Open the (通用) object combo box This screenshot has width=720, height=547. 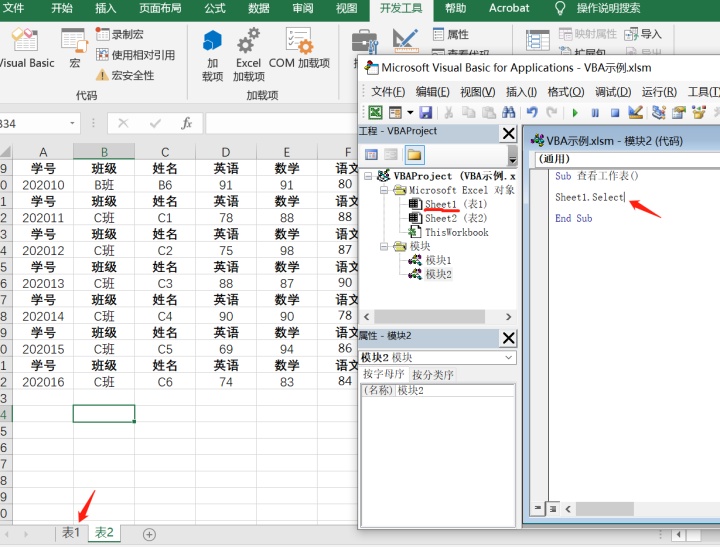[x=627, y=159]
